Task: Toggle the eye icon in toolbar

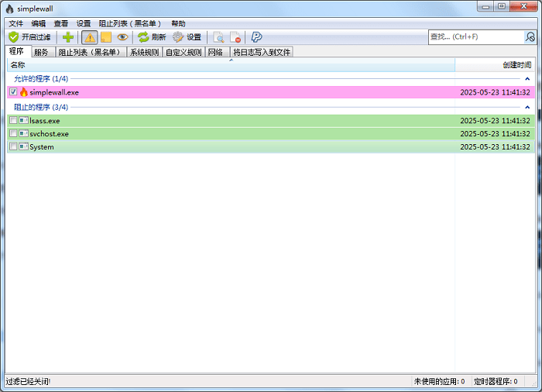Action: (122, 37)
